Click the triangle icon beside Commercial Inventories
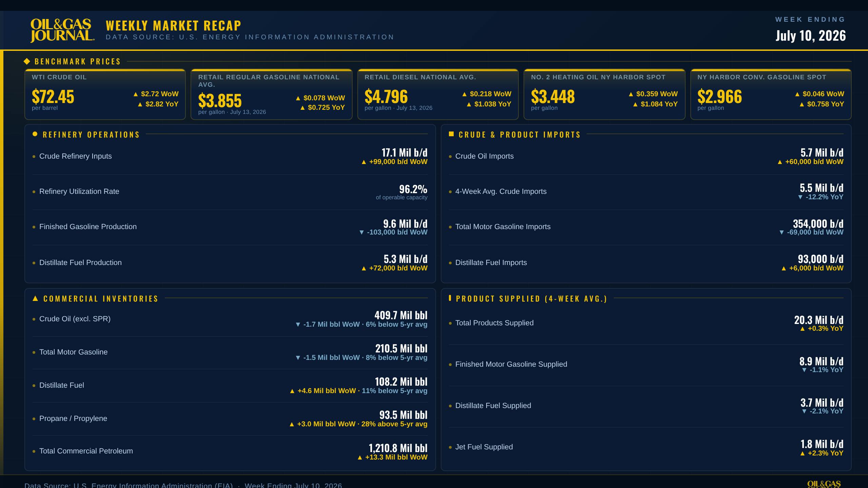Image resolution: width=868 pixels, height=488 pixels. coord(35,298)
